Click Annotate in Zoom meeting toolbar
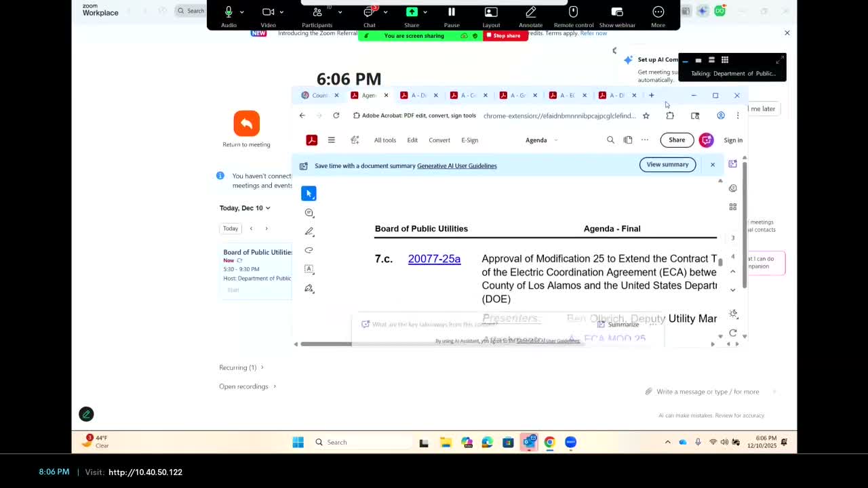 click(530, 16)
